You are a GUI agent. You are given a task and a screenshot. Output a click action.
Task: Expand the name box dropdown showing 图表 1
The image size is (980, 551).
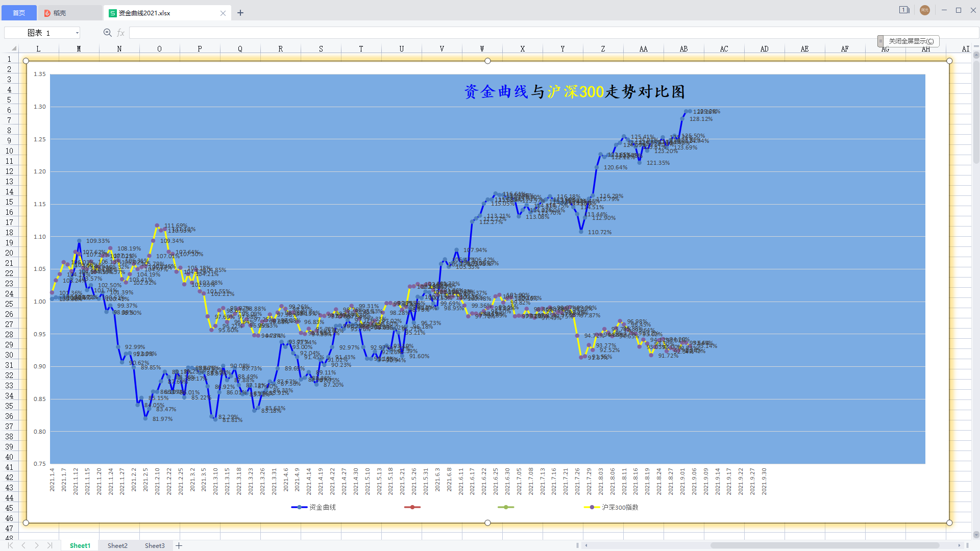pyautogui.click(x=77, y=33)
